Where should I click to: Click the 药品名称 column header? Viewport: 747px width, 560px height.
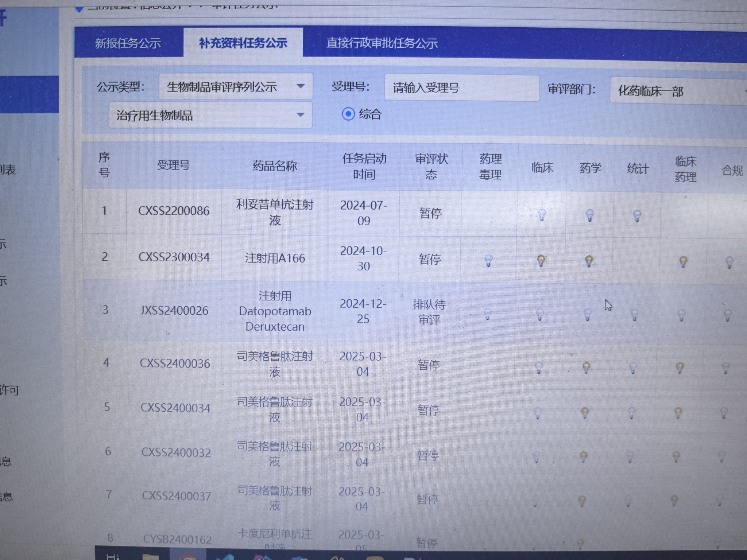(x=275, y=166)
